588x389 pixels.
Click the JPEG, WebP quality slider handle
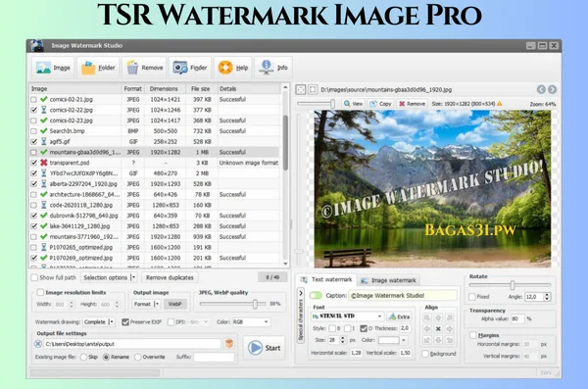[255, 304]
